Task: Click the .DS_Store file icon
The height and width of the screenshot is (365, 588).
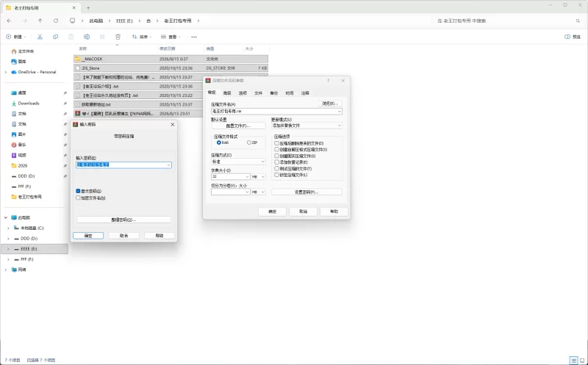Action: coord(78,68)
